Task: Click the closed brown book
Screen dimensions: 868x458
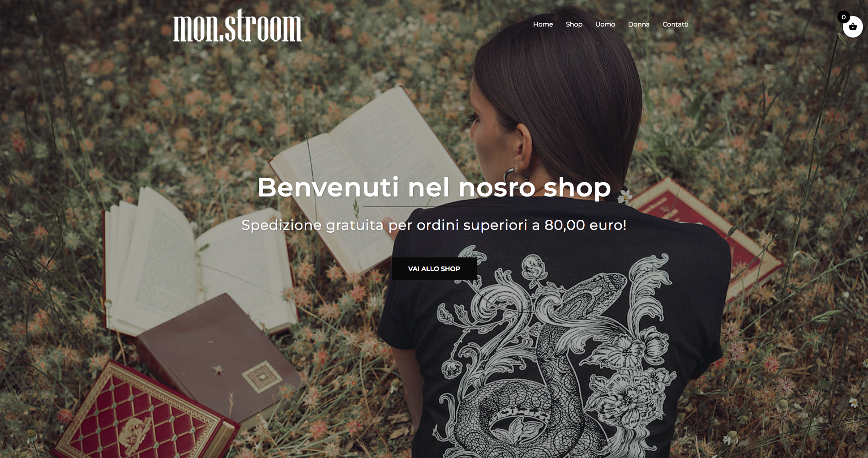Action: [220, 362]
